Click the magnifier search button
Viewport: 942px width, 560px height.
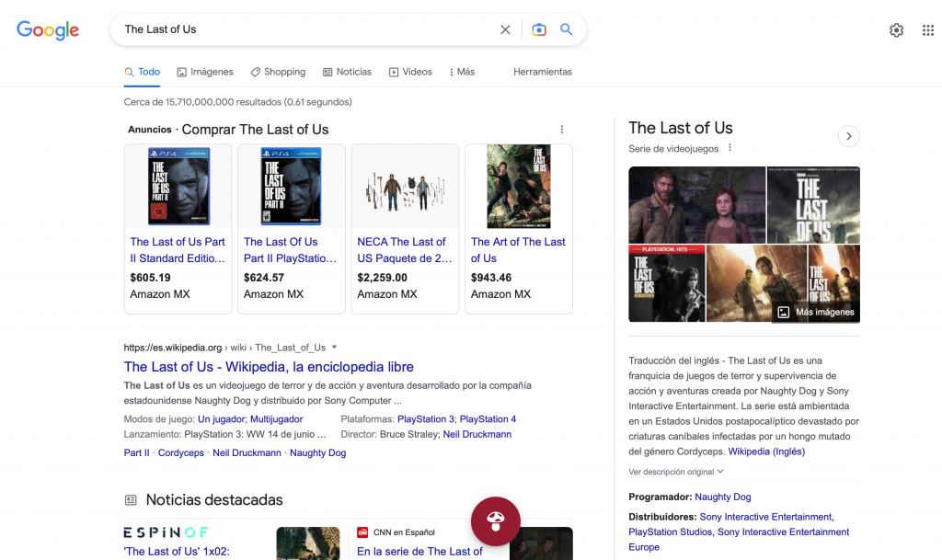click(x=566, y=29)
